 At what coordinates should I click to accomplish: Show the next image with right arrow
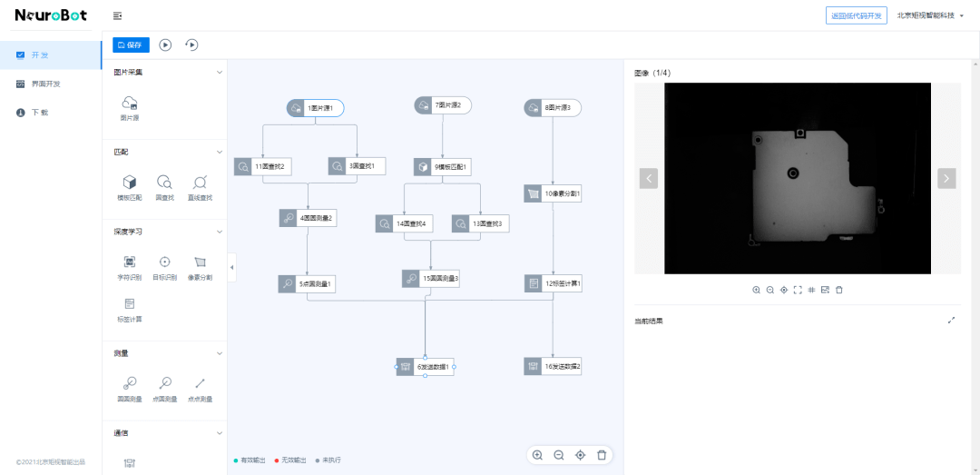(x=946, y=178)
